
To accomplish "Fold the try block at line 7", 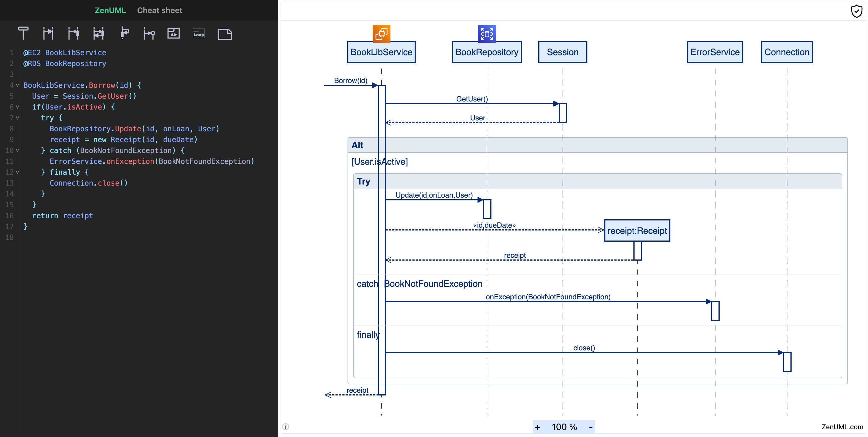I will pyautogui.click(x=18, y=118).
